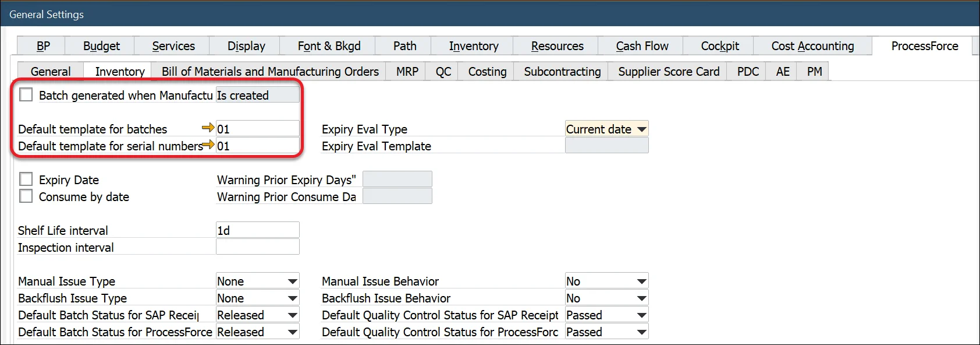980x345 pixels.
Task: Open the Supplier Score Card sub-tab
Action: [669, 71]
